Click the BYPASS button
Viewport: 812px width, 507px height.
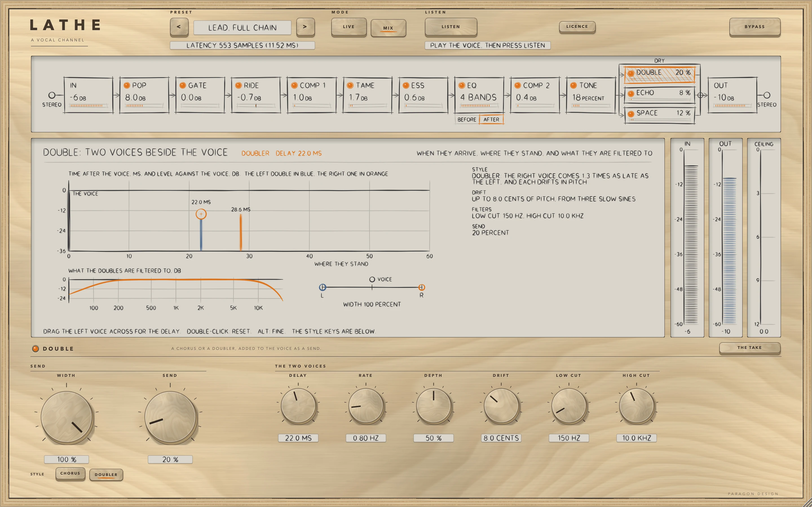[754, 27]
